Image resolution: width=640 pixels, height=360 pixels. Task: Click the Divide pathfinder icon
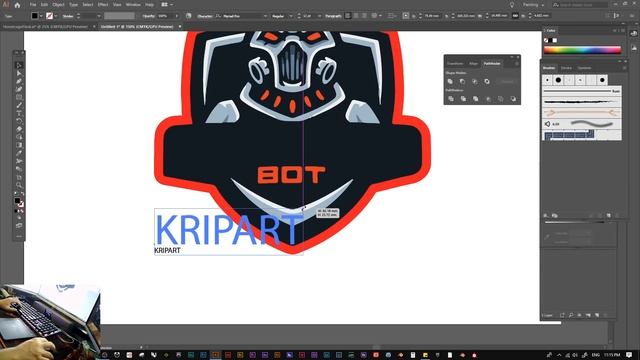451,99
